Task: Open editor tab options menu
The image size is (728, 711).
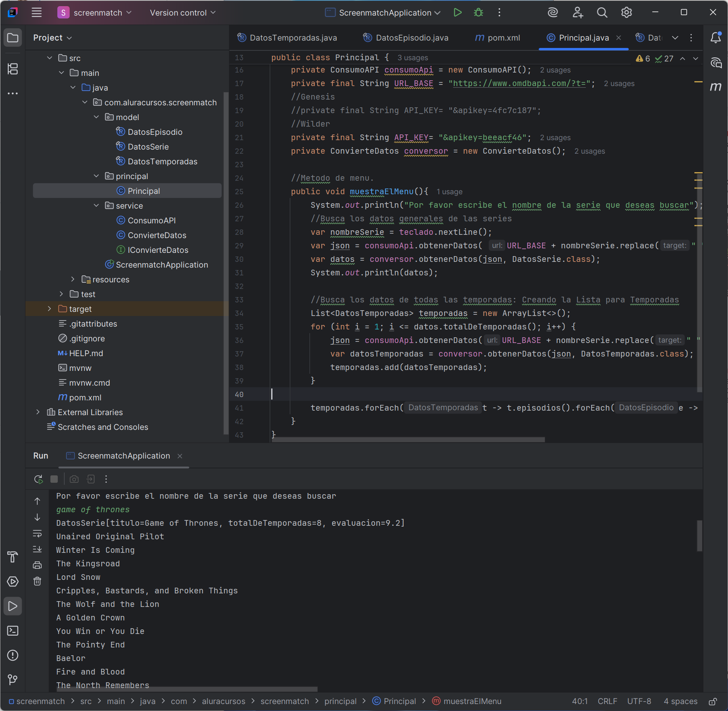Action: click(691, 38)
